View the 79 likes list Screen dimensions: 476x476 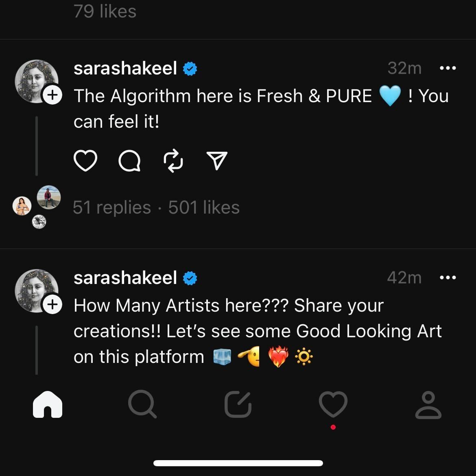coord(105,11)
